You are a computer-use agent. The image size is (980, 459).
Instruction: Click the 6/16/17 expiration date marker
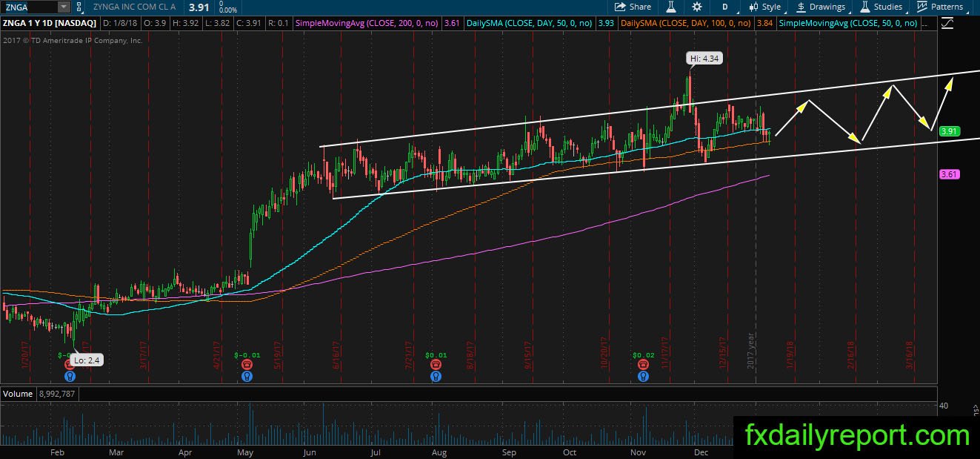(x=336, y=355)
